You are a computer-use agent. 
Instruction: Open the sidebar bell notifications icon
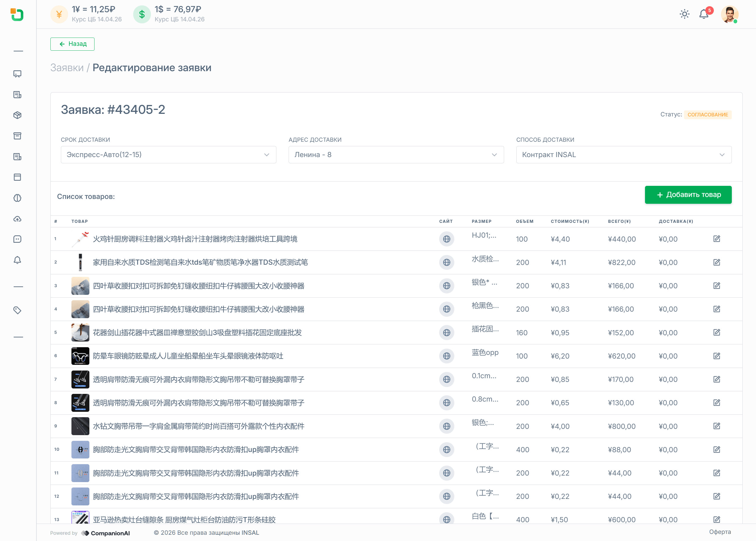point(17,260)
